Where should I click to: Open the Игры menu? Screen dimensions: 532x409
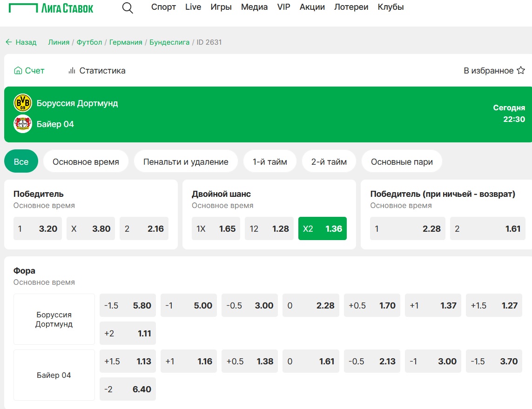(x=221, y=7)
